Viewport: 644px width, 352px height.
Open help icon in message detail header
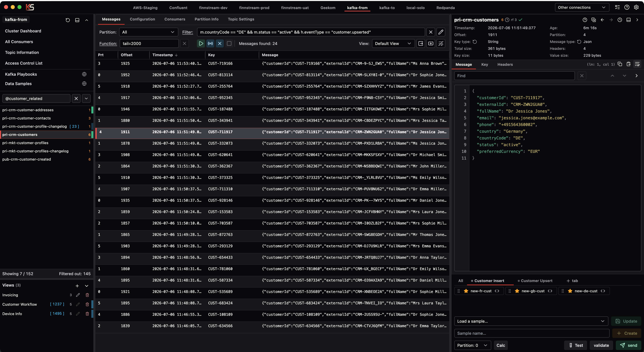tap(585, 20)
